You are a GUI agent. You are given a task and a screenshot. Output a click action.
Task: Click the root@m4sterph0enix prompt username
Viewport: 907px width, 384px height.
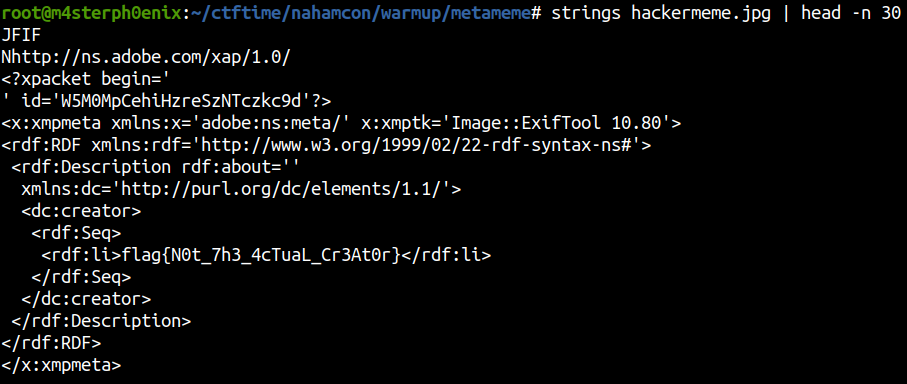(x=92, y=14)
